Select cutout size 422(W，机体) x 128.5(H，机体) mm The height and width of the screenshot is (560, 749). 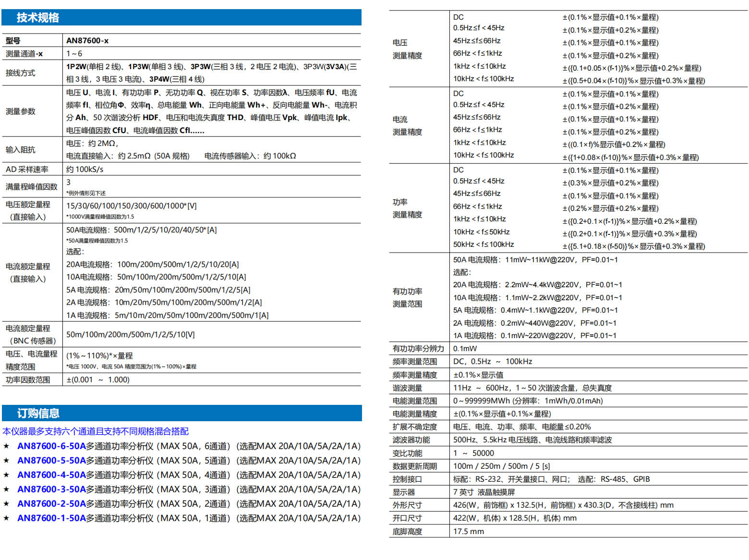click(515, 518)
